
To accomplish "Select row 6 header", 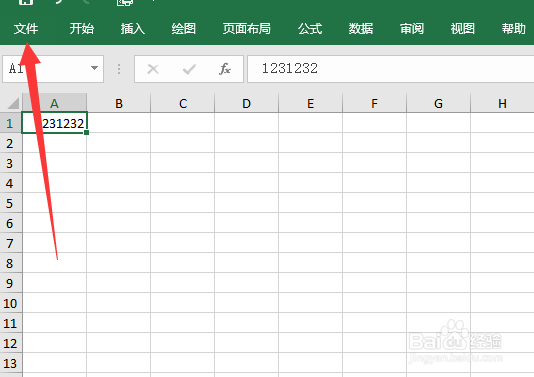I will [11, 223].
